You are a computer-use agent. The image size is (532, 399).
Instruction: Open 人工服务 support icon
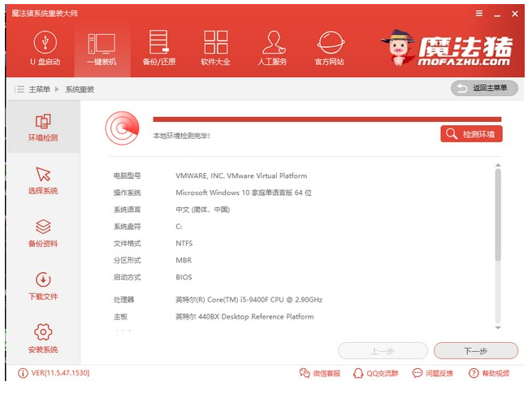272,48
